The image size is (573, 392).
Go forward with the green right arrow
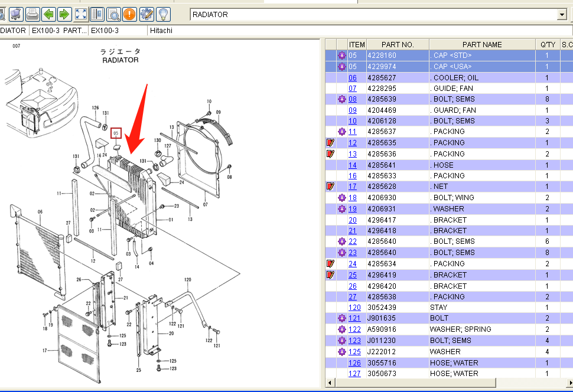tap(64, 14)
